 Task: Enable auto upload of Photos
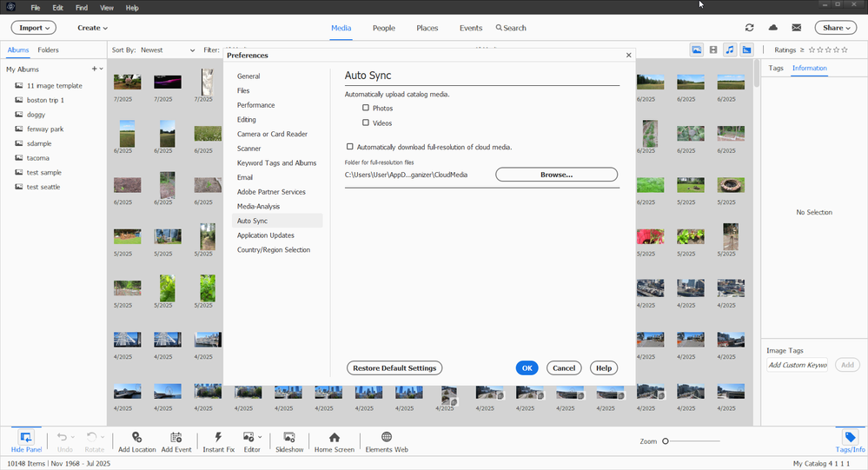pyautogui.click(x=365, y=108)
